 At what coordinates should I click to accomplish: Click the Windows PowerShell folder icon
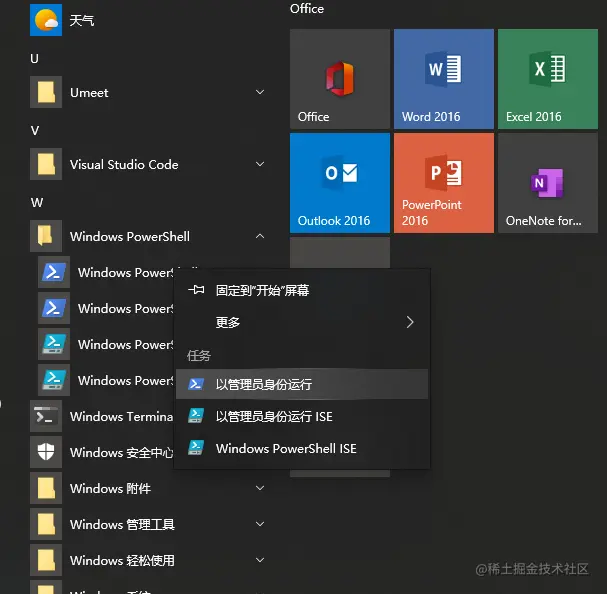click(46, 236)
